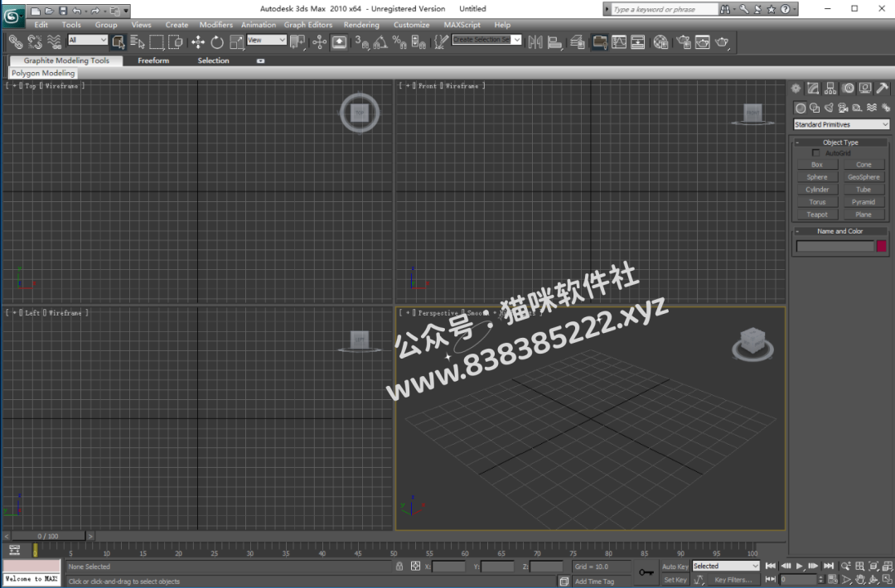Toggle the 3D Snaps icon

362,41
